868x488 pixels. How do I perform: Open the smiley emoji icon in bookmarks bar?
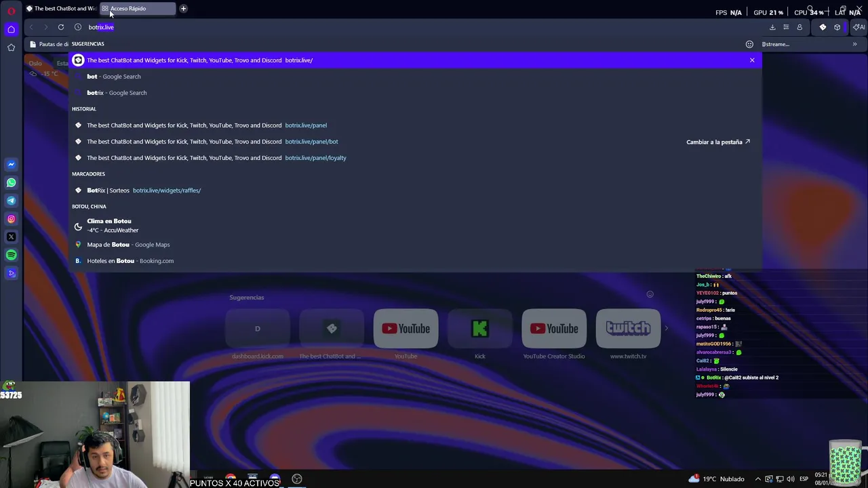coord(749,44)
